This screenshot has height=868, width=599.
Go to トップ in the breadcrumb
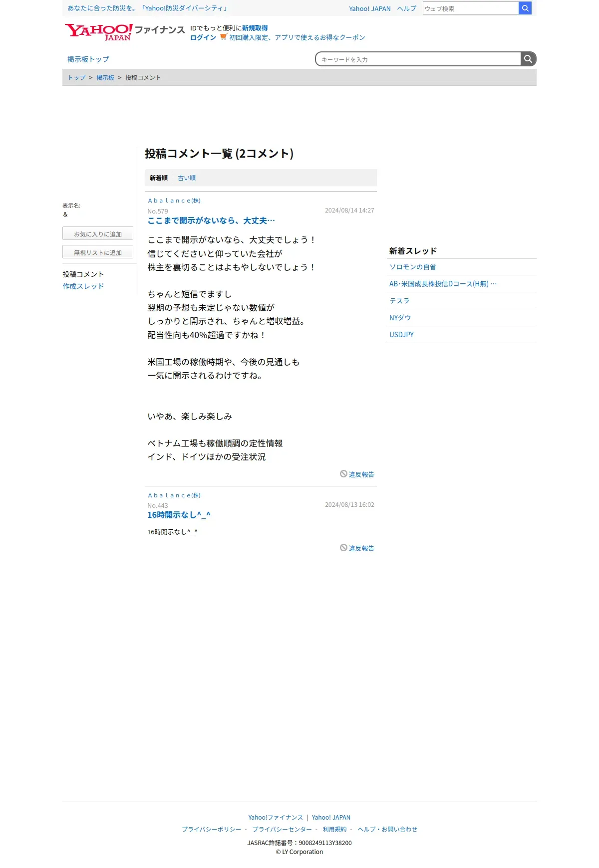[77, 77]
